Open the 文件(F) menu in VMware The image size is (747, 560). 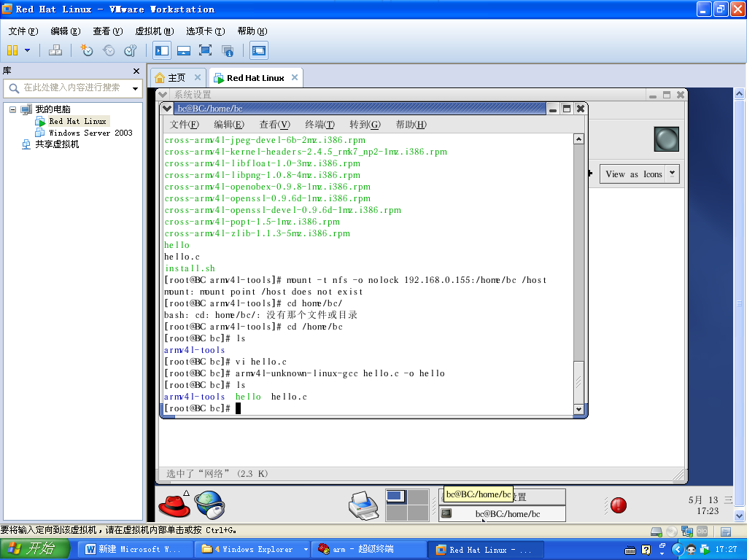click(23, 31)
